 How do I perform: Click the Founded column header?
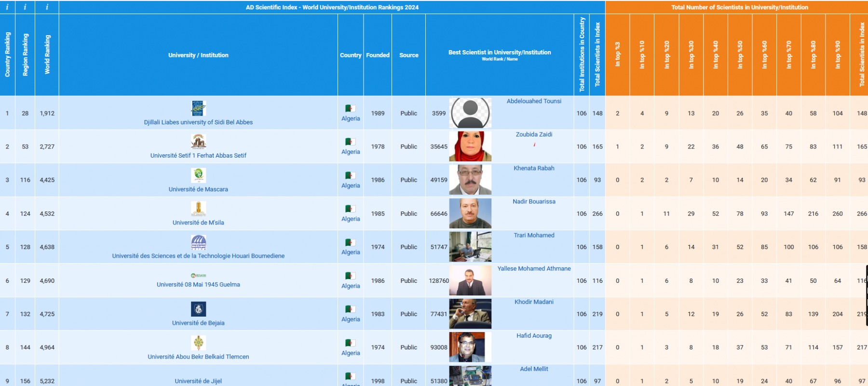coord(378,55)
